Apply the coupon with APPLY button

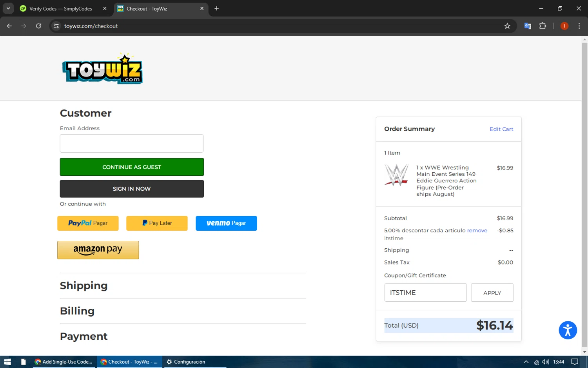coord(492,293)
